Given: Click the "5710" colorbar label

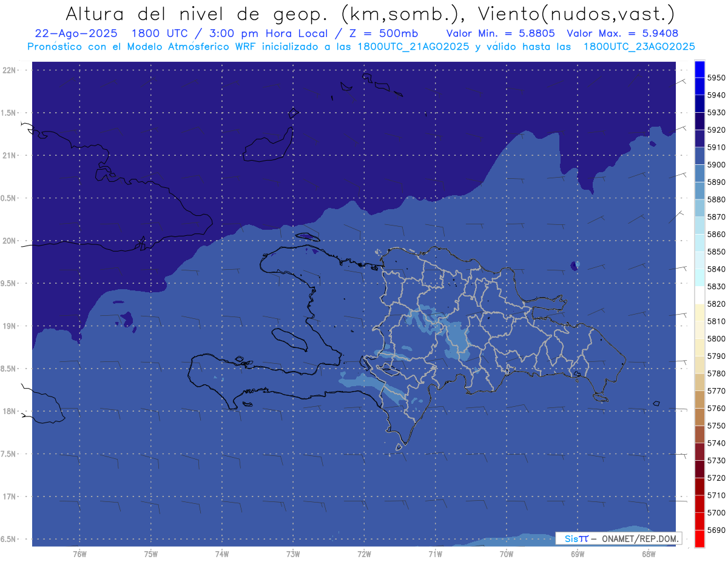Looking at the screenshot, I should pos(716,495).
